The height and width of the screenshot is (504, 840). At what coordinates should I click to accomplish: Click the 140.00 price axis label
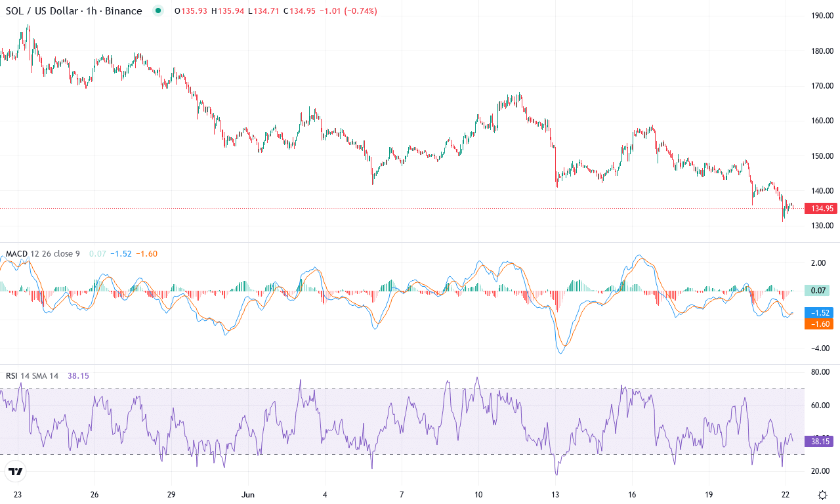(823, 190)
